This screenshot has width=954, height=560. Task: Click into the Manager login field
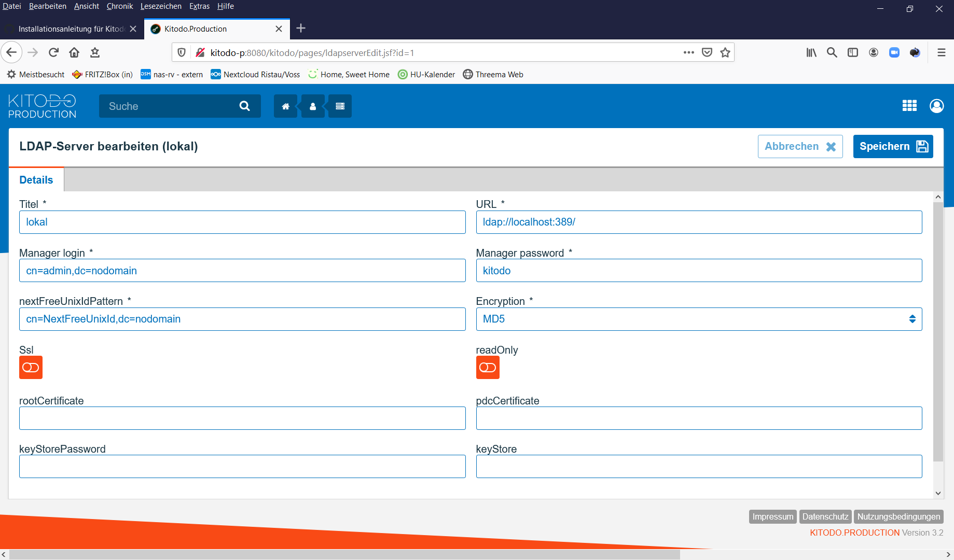(x=242, y=271)
